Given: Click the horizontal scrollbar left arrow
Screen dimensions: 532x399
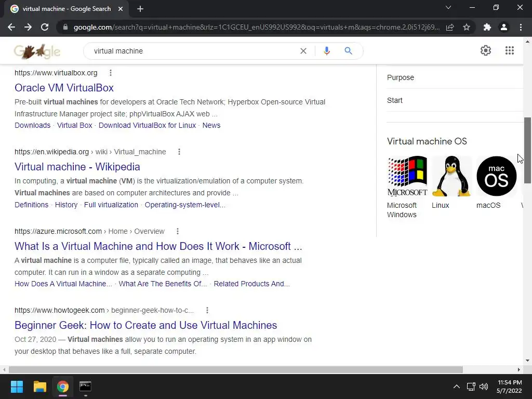Looking at the screenshot, I should (4, 369).
